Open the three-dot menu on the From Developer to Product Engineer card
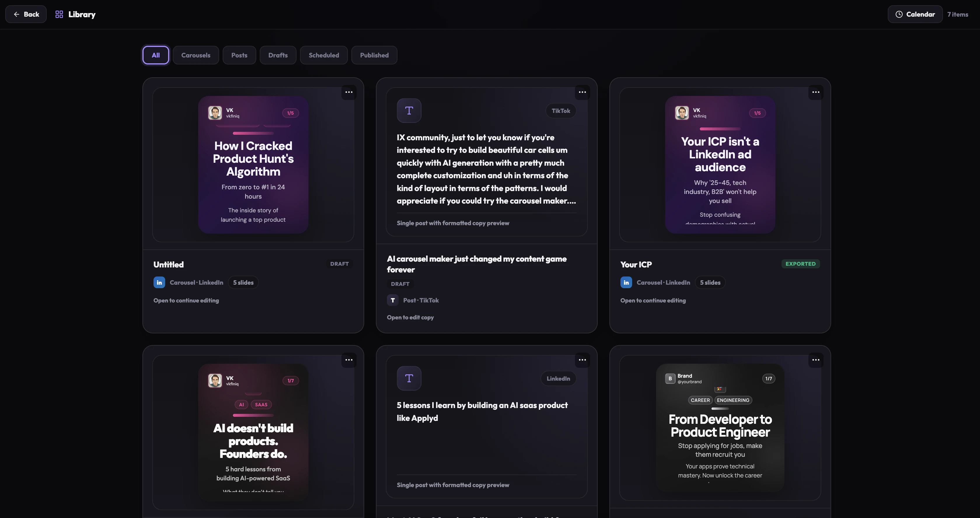 (816, 360)
